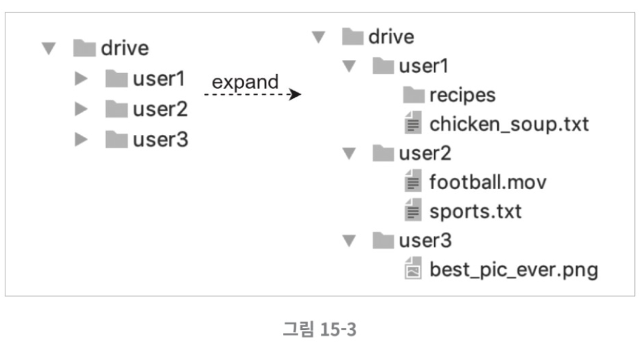Collapse the right tree's drive triangle

[319, 37]
